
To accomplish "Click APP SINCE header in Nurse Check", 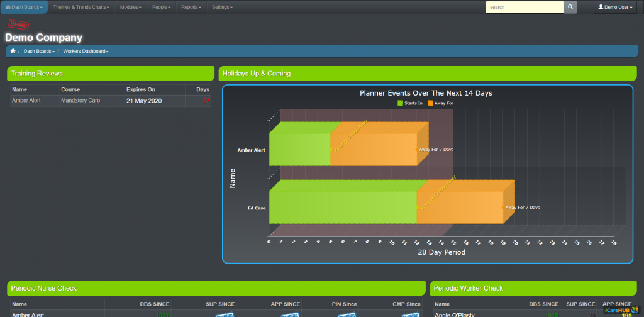I will (x=286, y=304).
